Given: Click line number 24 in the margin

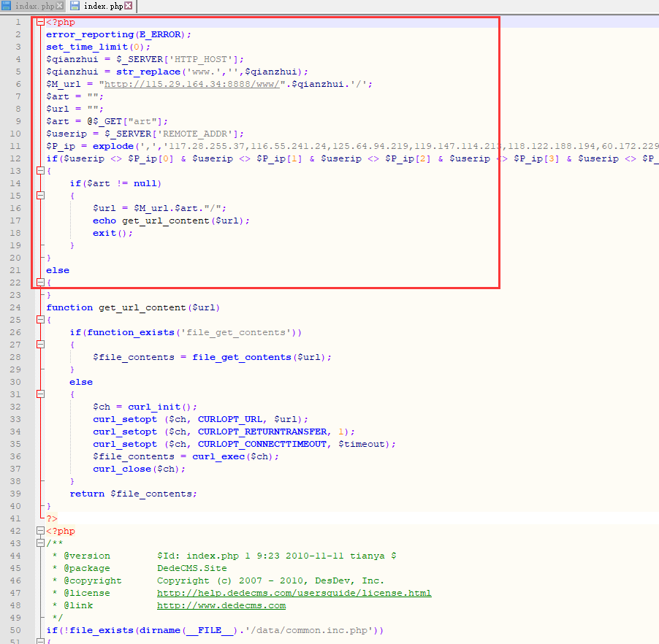Looking at the screenshot, I should click(16, 307).
